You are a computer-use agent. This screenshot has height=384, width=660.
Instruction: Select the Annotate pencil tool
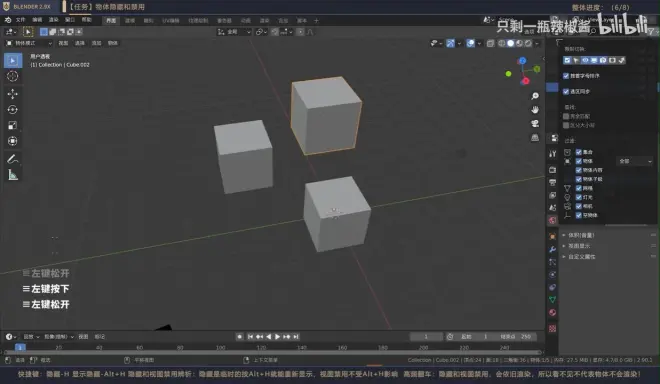[x=13, y=159]
